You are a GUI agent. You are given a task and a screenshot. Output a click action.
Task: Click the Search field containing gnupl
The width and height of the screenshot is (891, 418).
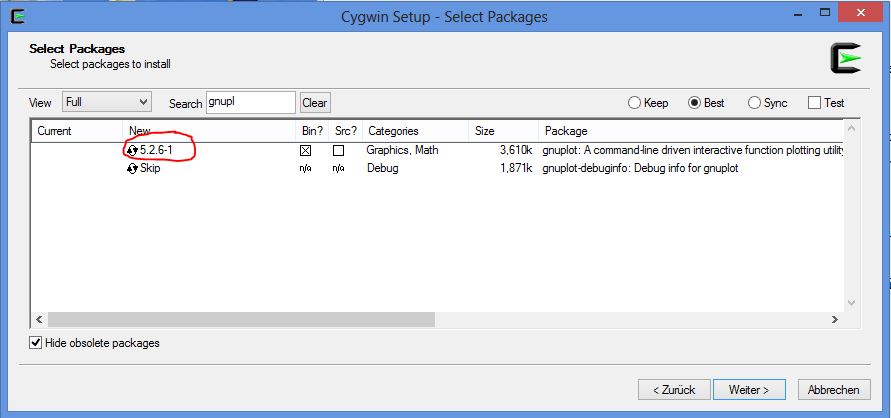click(251, 103)
